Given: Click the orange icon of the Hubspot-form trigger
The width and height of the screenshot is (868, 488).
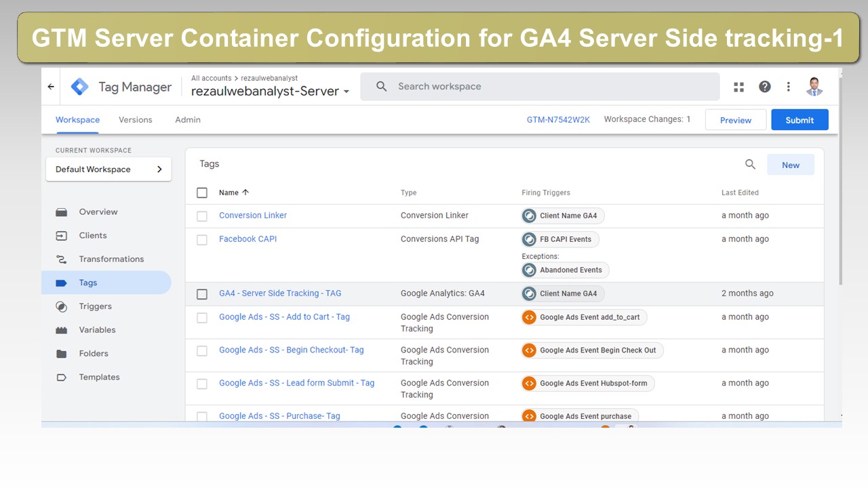Looking at the screenshot, I should pos(529,384).
